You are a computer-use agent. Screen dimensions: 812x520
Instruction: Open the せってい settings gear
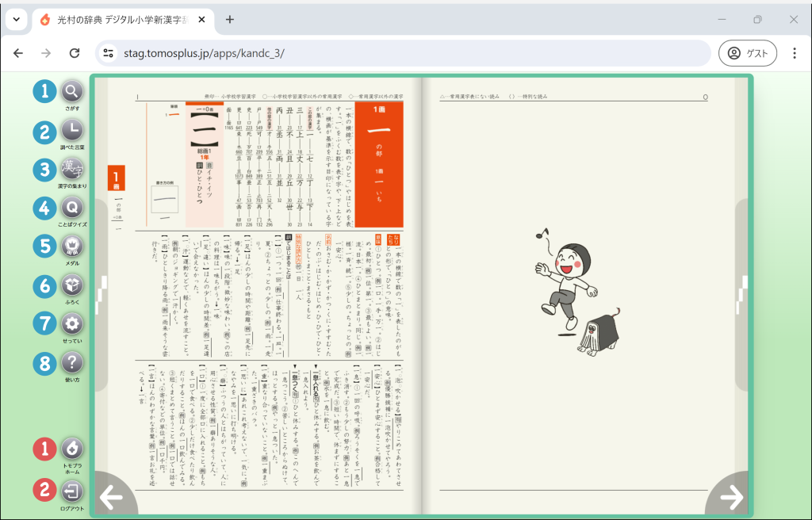point(72,323)
